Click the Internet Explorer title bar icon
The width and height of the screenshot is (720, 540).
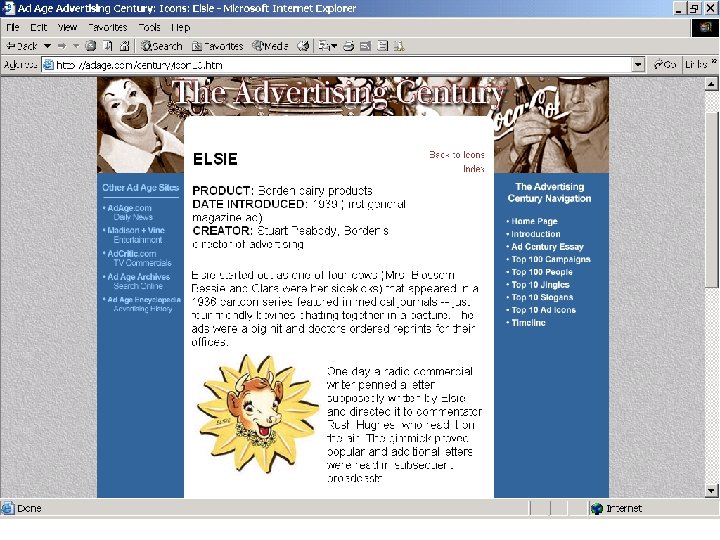pos(8,8)
